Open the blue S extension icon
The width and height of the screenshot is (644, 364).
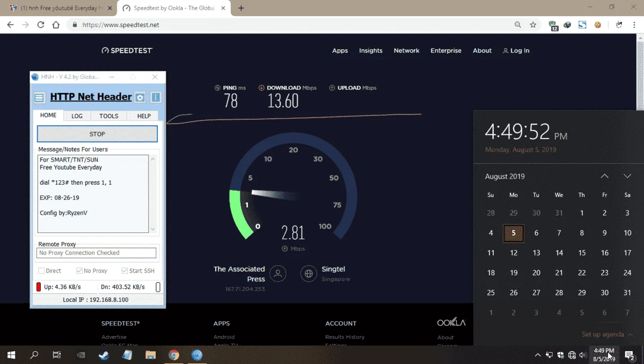(x=582, y=25)
